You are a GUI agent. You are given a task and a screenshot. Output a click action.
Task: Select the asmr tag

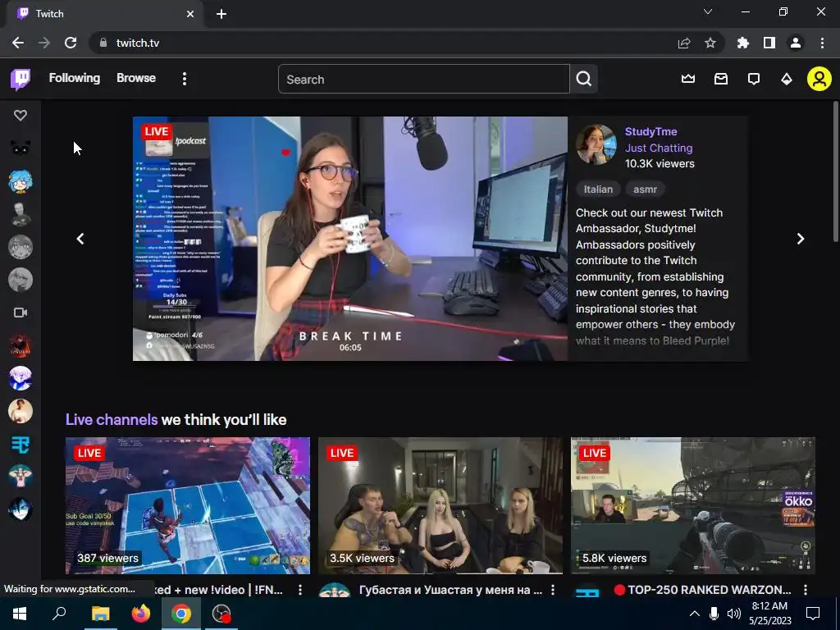645,189
